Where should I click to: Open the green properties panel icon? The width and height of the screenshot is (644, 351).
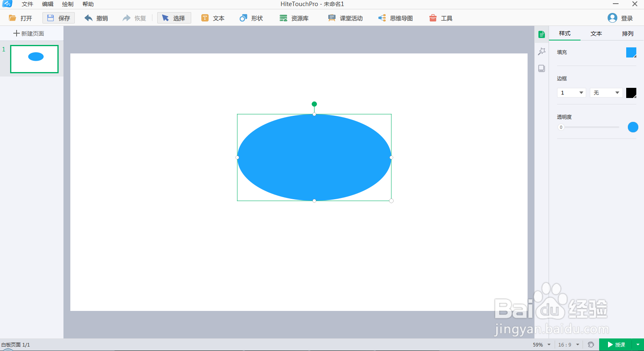[542, 34]
